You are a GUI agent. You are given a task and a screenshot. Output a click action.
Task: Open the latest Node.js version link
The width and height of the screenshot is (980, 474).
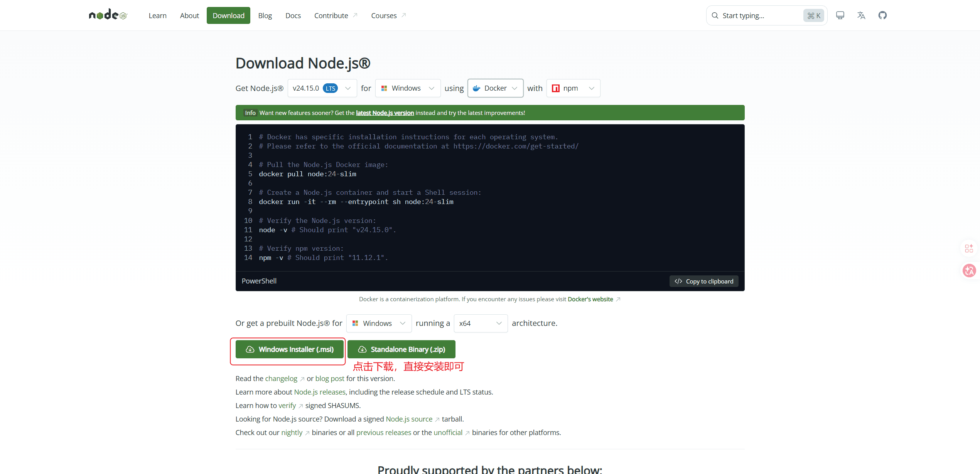385,113
